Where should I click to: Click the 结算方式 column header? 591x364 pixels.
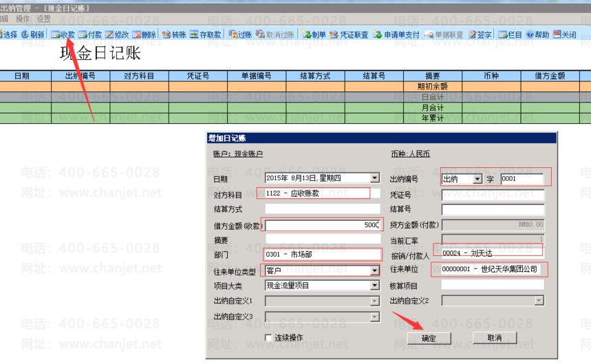315,76
